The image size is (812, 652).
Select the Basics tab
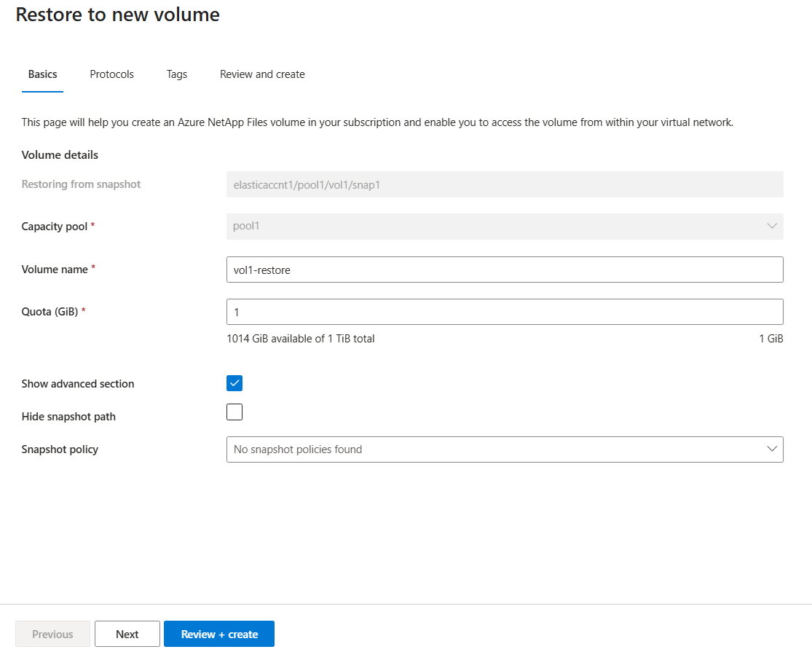(x=42, y=74)
